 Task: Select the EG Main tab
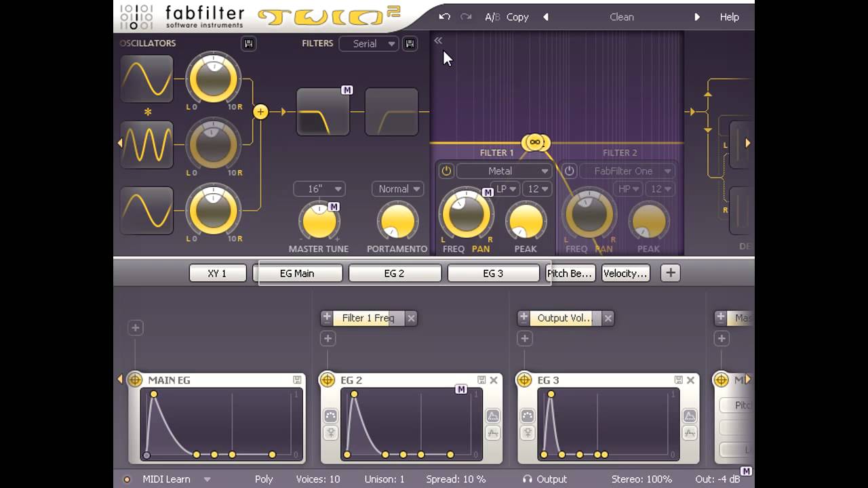click(298, 273)
